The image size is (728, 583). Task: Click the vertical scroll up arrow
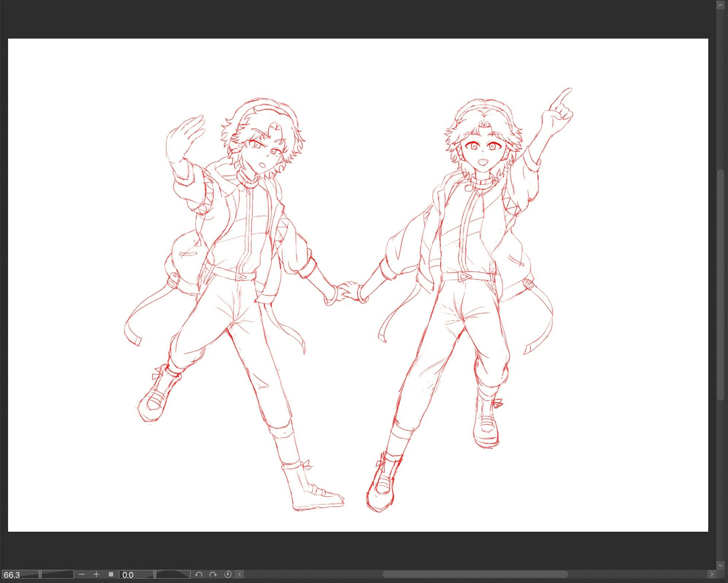[x=720, y=6]
